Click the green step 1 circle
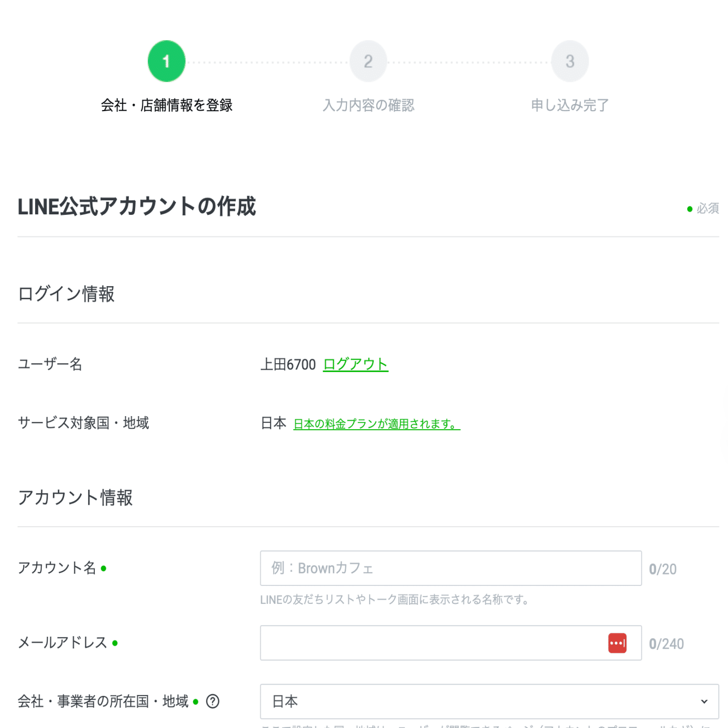Viewport: 728px width, 728px height. [166, 60]
